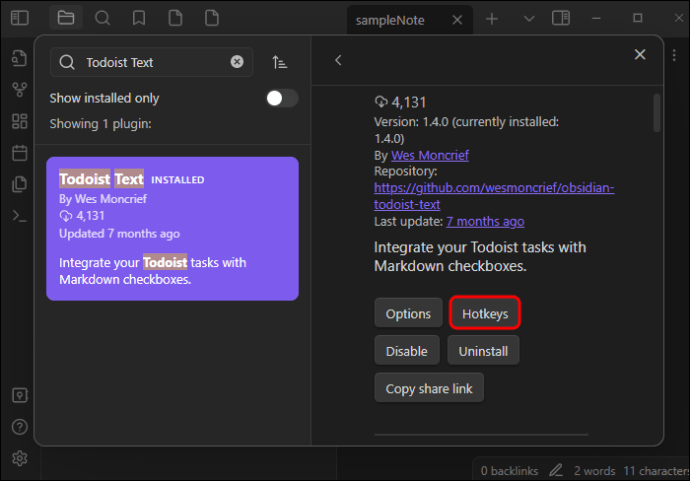The width and height of the screenshot is (690, 481).
Task: Close the sampleNote tab
Action: pos(457,20)
